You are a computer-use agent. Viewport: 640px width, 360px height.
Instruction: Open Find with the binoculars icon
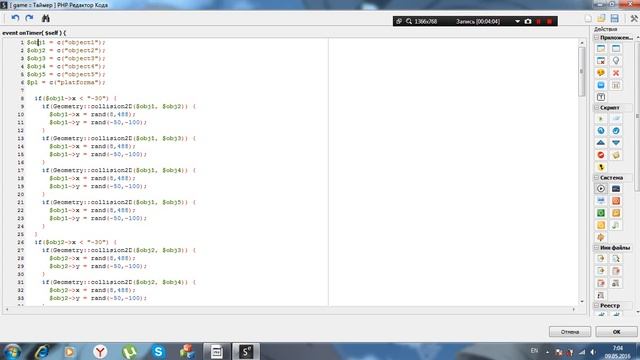pos(46,18)
